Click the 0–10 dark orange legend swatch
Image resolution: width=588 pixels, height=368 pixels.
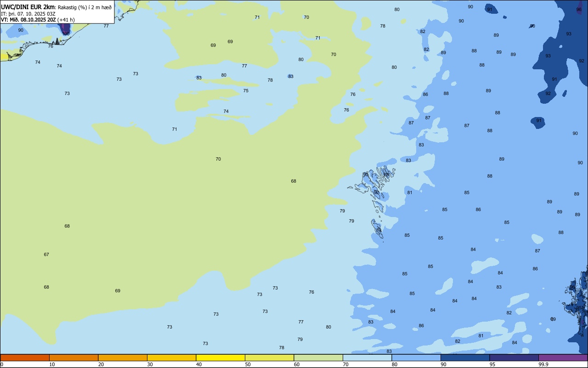pos(25,357)
